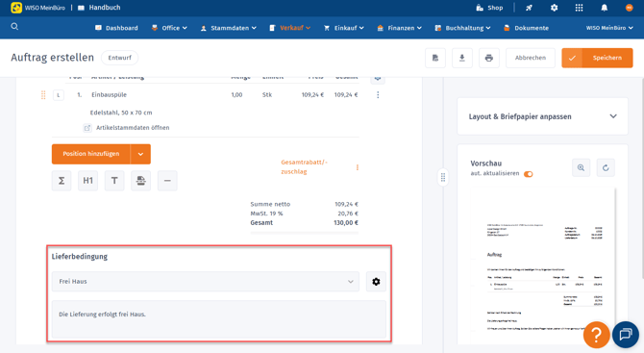Click the orange user avatar
Viewport: 644px width, 353px height.
tap(629, 8)
